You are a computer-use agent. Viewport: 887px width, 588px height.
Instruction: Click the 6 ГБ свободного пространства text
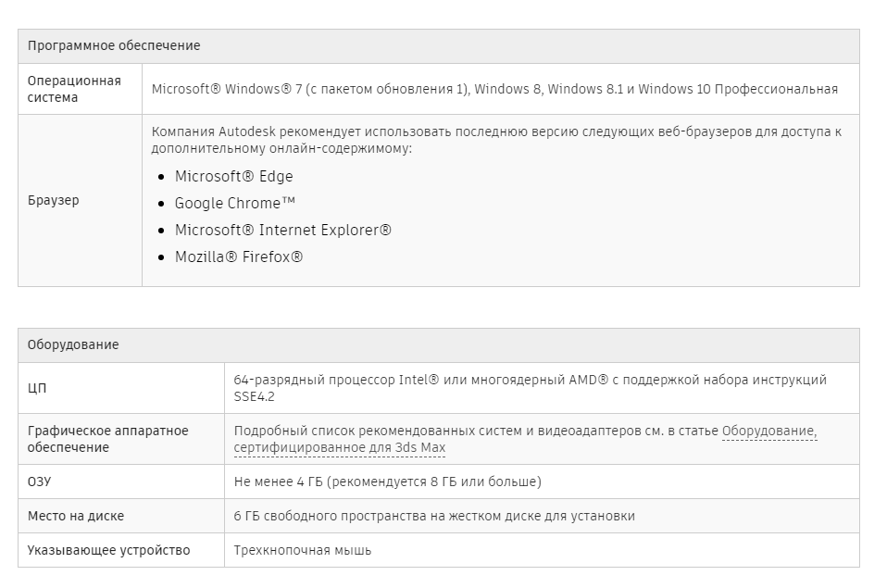(434, 516)
